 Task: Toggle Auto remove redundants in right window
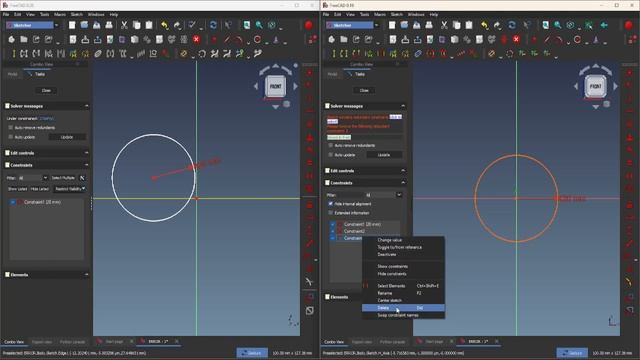point(331,145)
